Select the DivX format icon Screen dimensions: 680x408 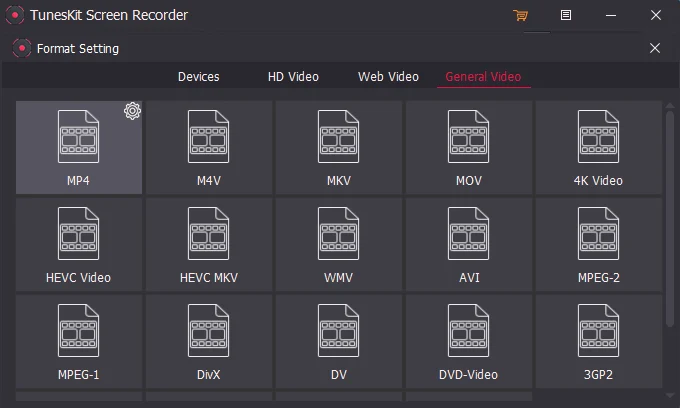coord(209,331)
